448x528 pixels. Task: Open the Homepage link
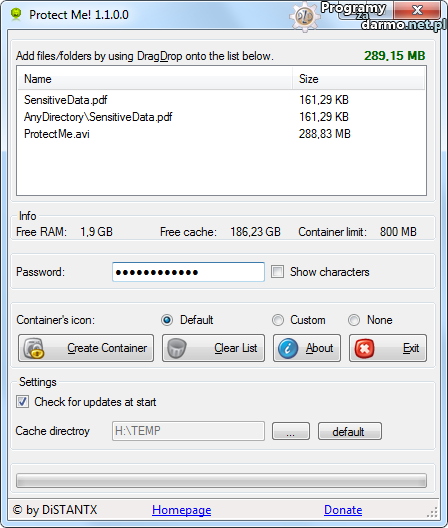[x=182, y=510]
